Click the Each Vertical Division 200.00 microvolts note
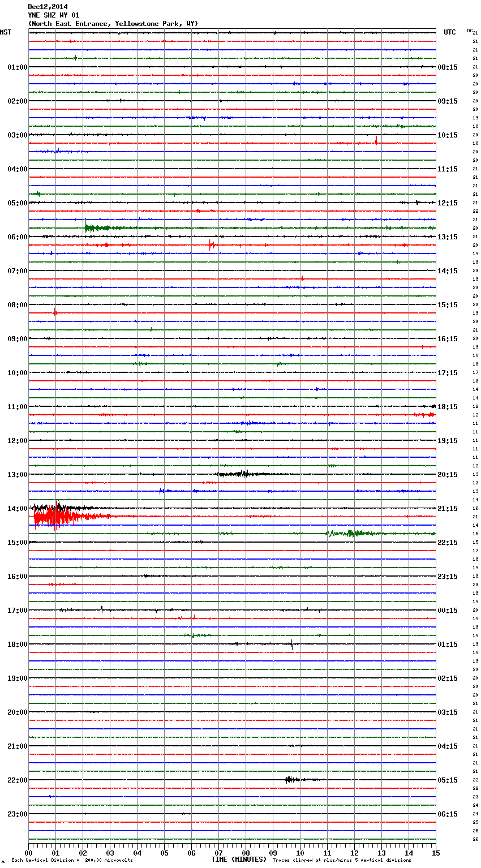 [72, 861]
